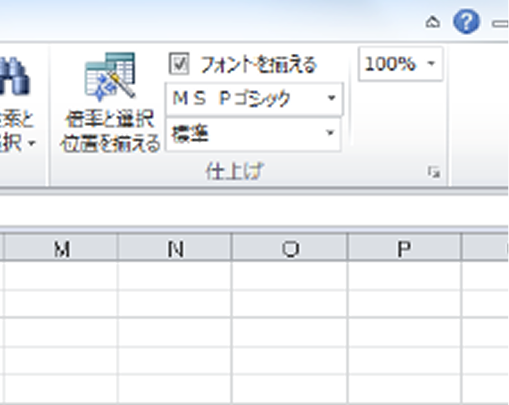The height and width of the screenshot is (405, 509).
Task: Expand the 標準 style dropdown
Action: click(330, 133)
